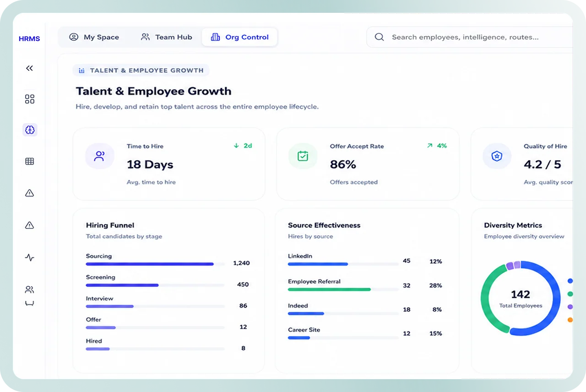Open the dashboard grid icon in sidebar
Viewport: 586px width, 392px height.
click(x=30, y=99)
